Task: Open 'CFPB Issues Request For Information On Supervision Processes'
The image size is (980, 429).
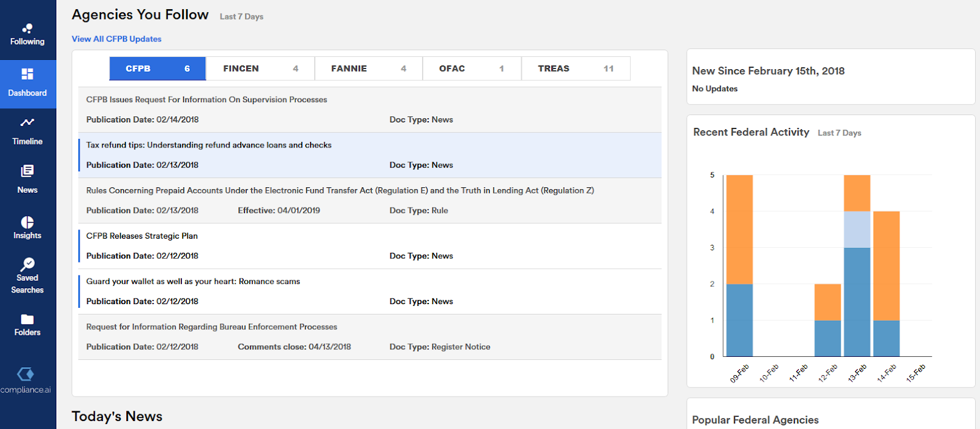Action: (x=206, y=100)
